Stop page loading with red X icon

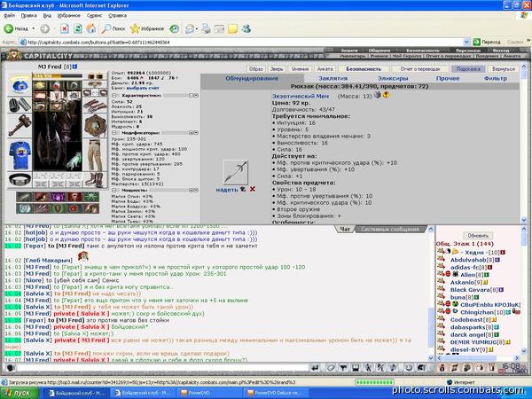pos(64,29)
